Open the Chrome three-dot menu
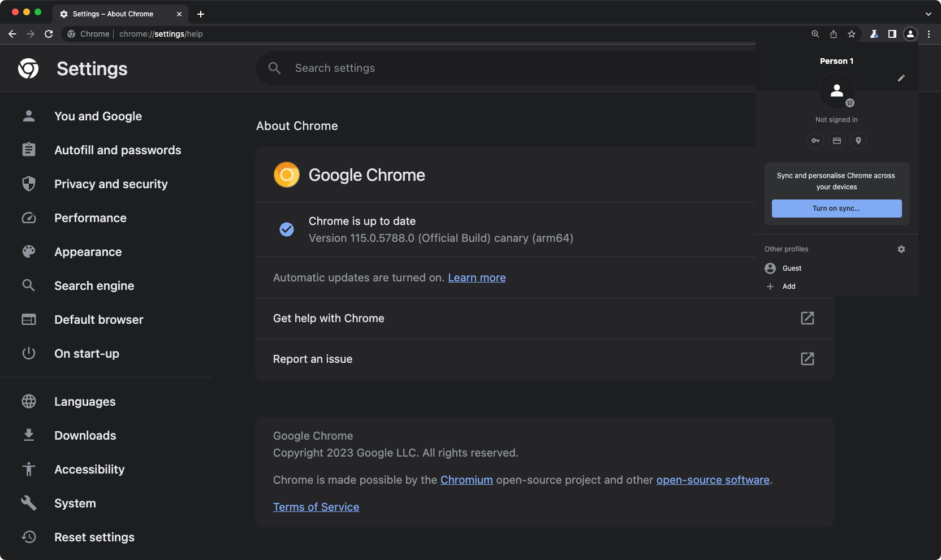 (x=929, y=34)
